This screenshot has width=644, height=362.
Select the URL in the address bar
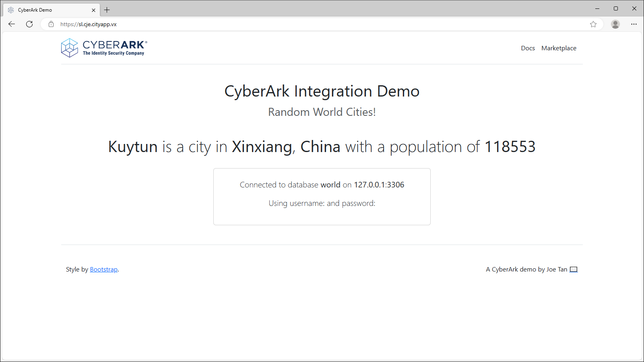pyautogui.click(x=89, y=24)
